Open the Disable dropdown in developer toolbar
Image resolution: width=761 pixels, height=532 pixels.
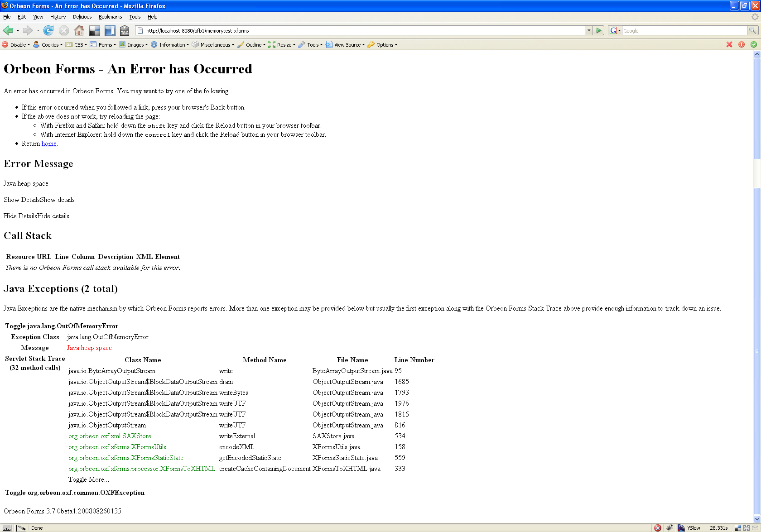pyautogui.click(x=16, y=45)
